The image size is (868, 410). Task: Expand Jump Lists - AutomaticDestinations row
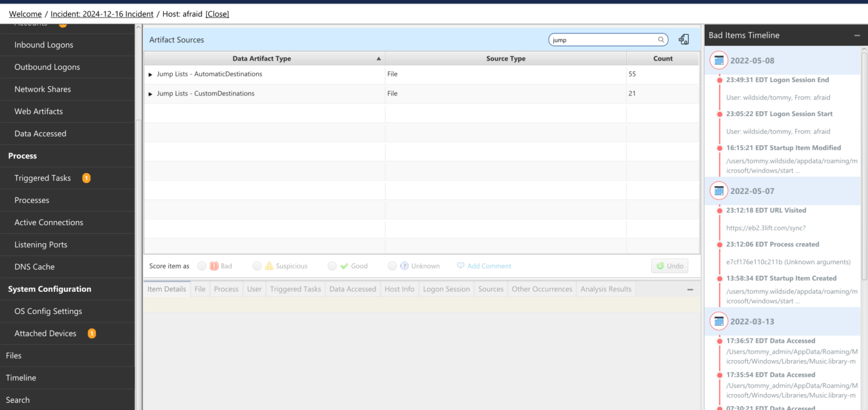(x=150, y=75)
